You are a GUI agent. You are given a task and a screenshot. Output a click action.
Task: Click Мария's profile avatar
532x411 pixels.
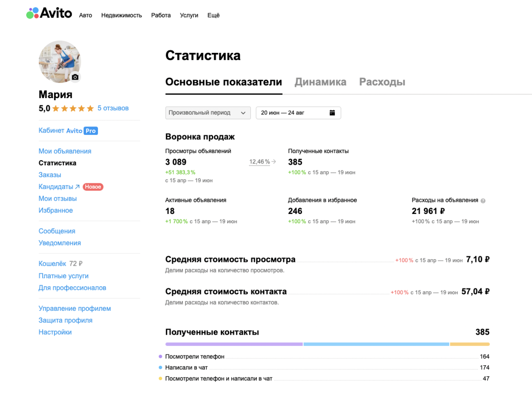60,62
